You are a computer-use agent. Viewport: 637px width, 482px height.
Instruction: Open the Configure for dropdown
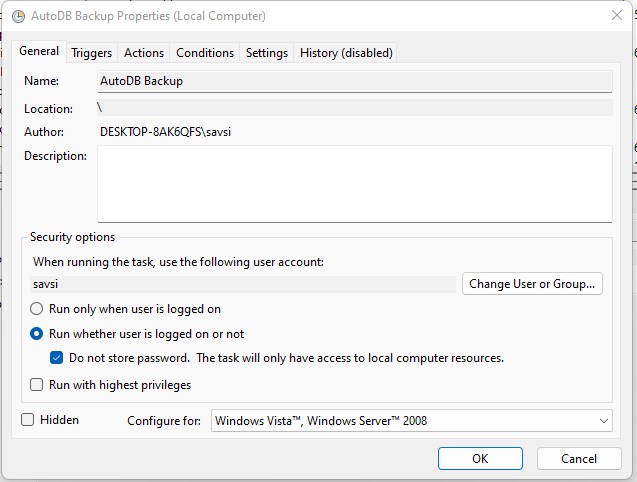412,421
